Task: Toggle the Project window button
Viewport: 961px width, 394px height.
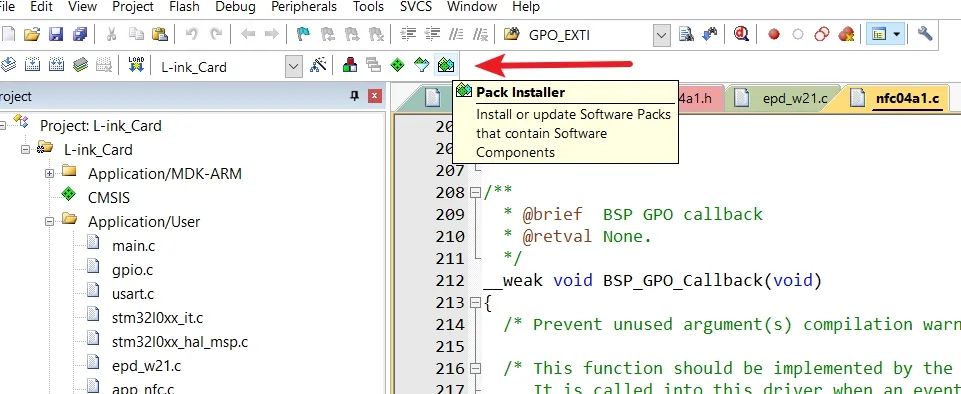Action: (879, 35)
